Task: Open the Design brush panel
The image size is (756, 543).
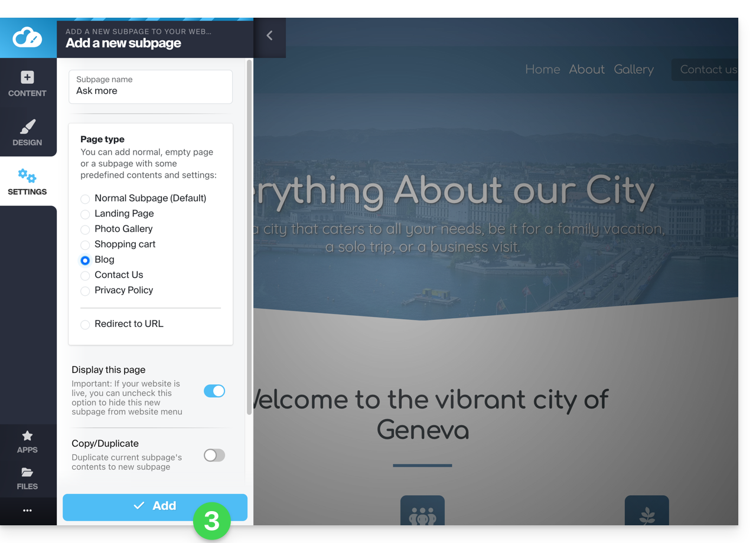Action: tap(27, 133)
